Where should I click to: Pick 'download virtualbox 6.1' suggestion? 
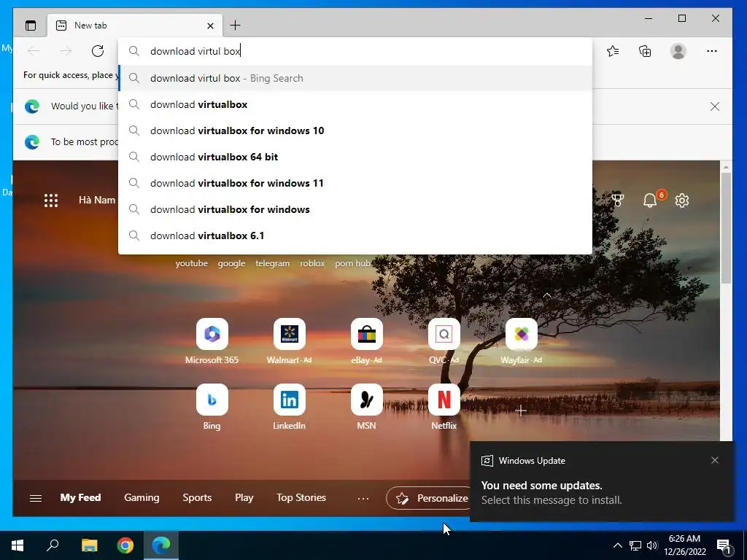click(355, 236)
